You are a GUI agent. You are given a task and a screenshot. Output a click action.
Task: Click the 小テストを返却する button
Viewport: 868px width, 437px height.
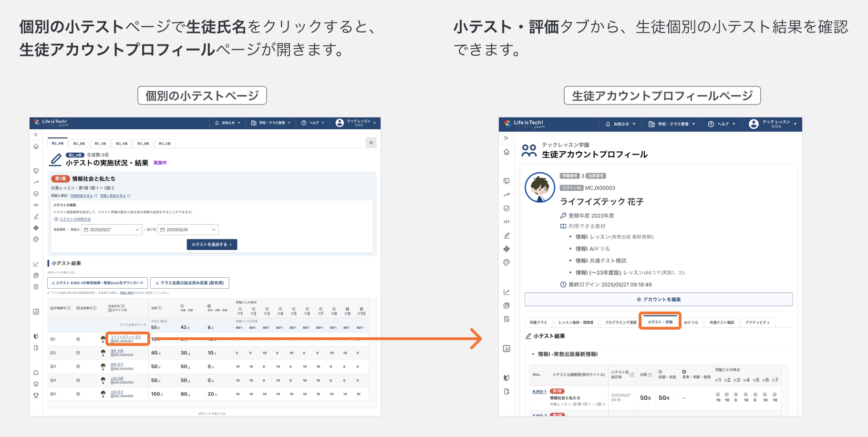(x=212, y=244)
